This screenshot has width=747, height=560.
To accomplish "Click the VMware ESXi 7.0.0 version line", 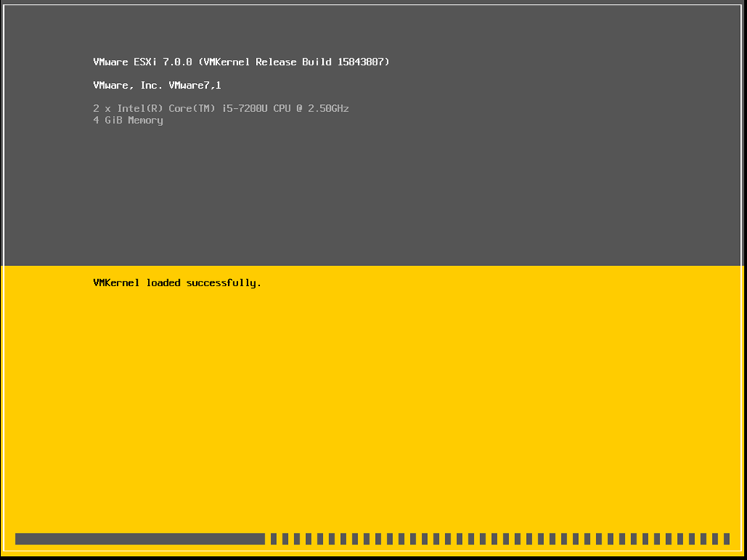I will 241,62.
